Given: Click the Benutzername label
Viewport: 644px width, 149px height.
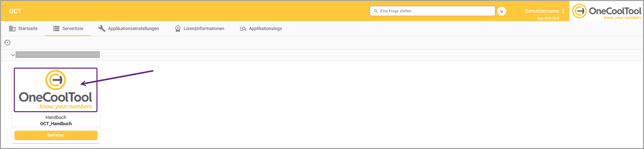Looking at the screenshot, I should pos(542,11).
